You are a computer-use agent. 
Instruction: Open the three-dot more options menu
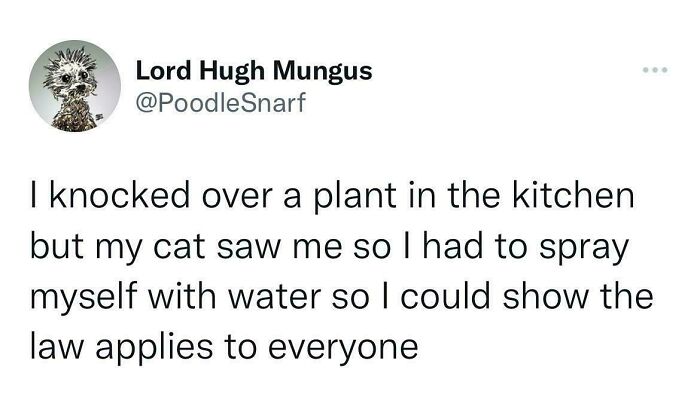655,70
